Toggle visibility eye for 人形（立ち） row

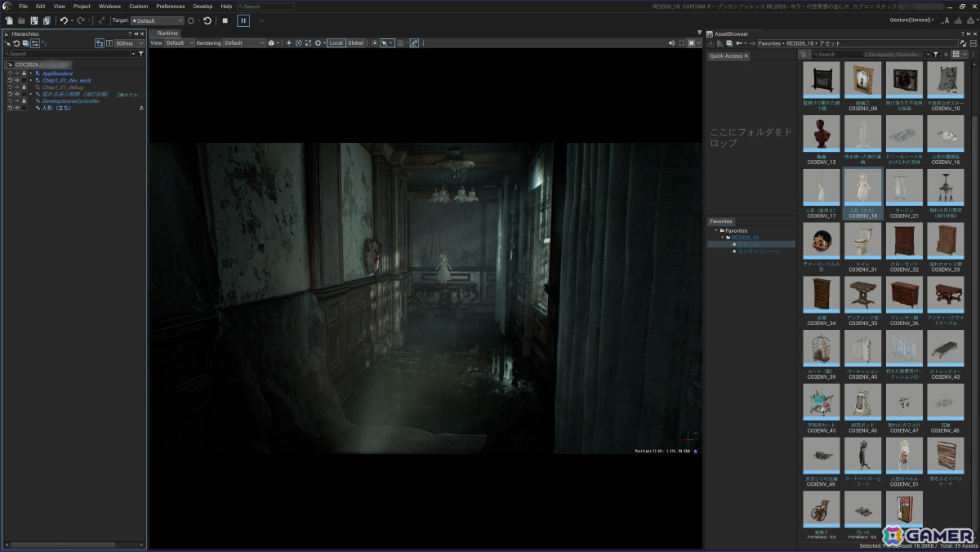coord(17,108)
